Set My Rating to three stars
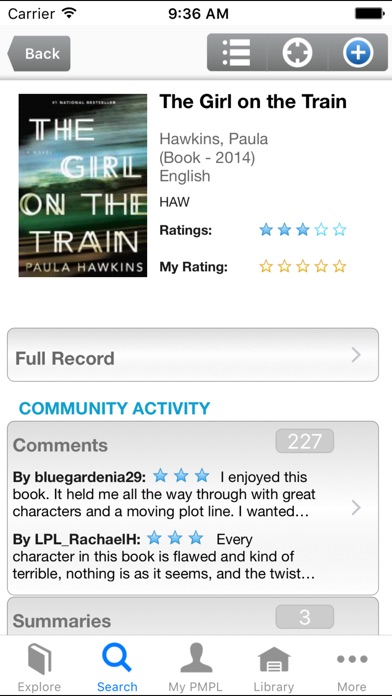 pos(303,266)
